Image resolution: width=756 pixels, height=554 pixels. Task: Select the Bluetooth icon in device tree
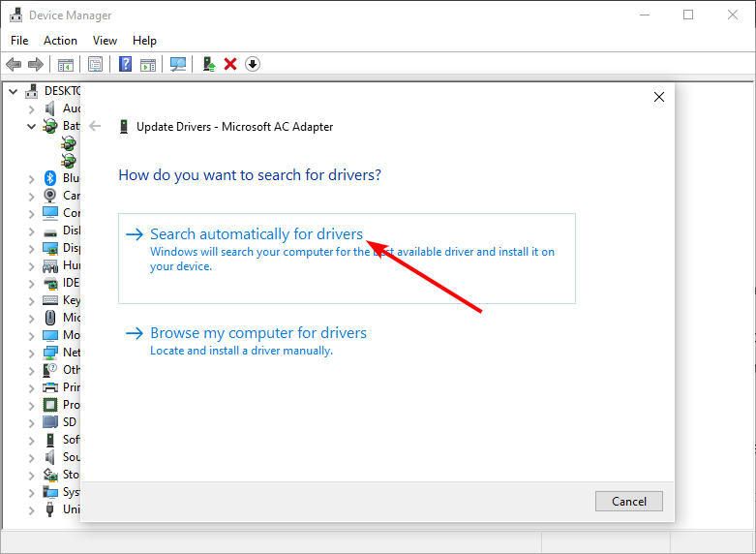point(50,178)
